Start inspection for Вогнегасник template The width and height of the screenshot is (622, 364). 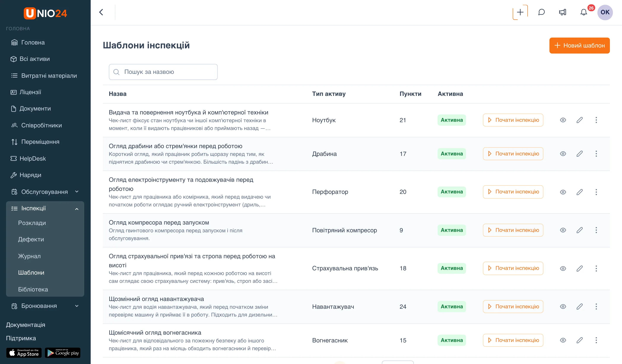point(513,340)
